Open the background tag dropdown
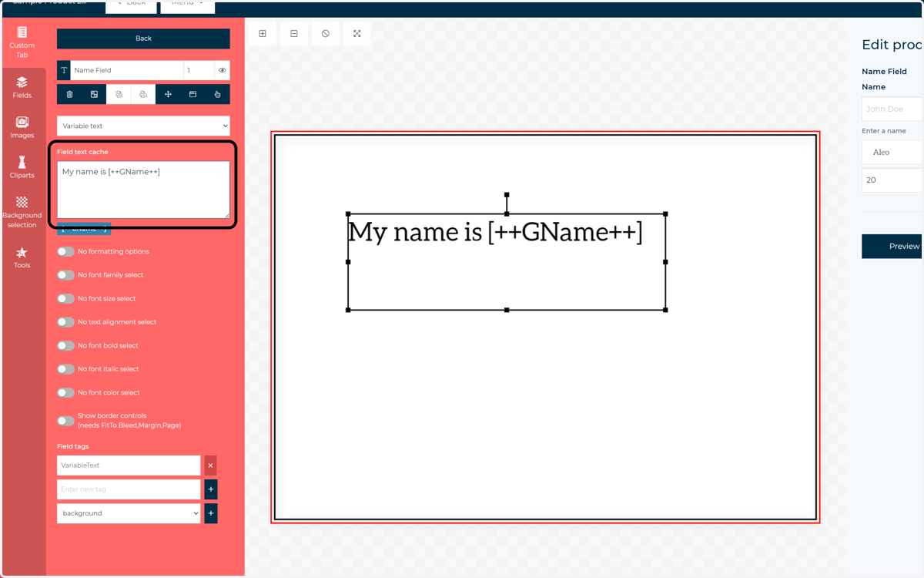 [129, 513]
